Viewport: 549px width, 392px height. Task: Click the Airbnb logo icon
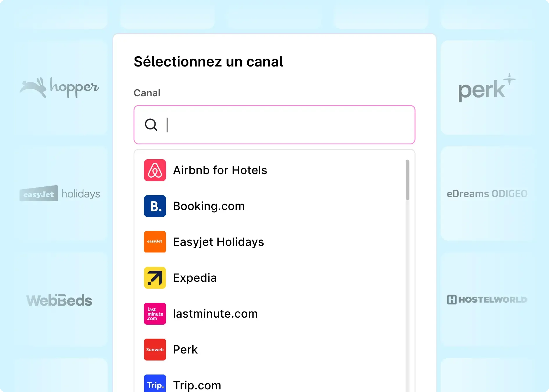coord(155,170)
